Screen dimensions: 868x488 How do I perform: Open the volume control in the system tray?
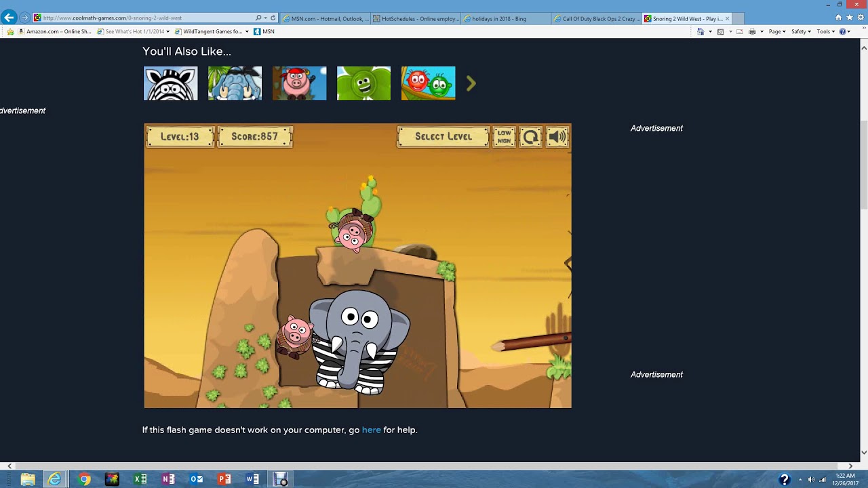tap(811, 479)
